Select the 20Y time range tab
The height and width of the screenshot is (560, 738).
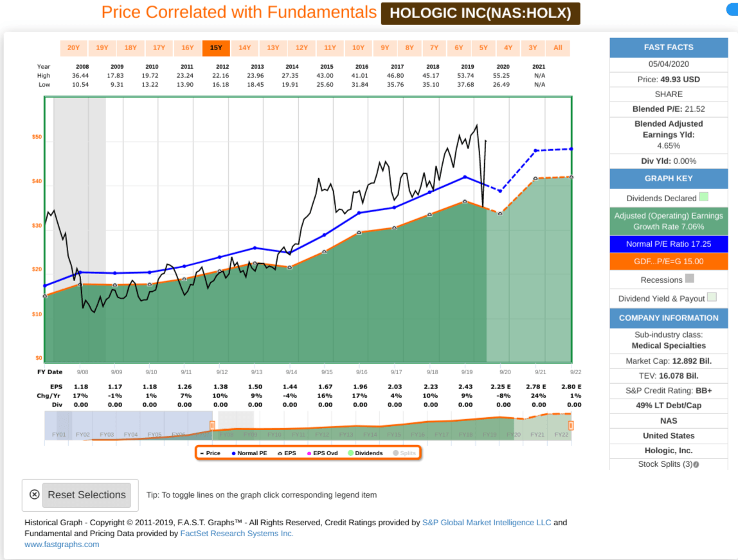point(74,48)
